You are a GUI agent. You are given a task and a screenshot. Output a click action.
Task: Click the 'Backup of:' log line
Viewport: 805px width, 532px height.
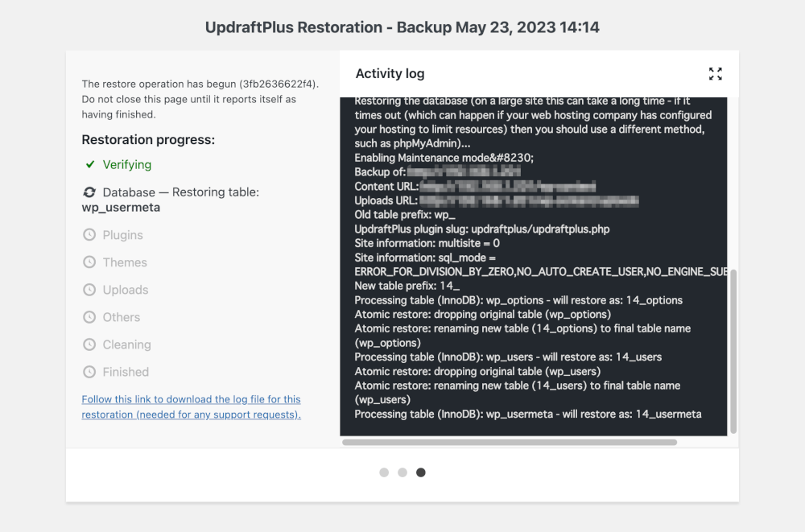coord(437,172)
